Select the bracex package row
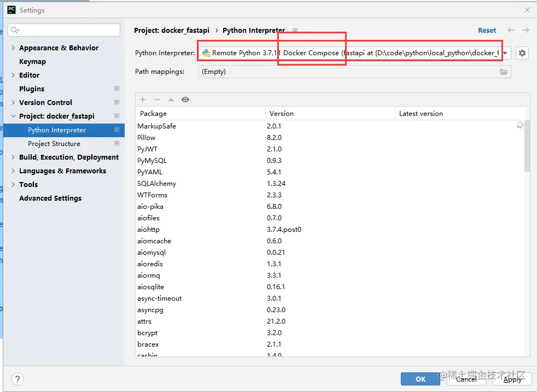The width and height of the screenshot is (537, 392). click(x=330, y=344)
